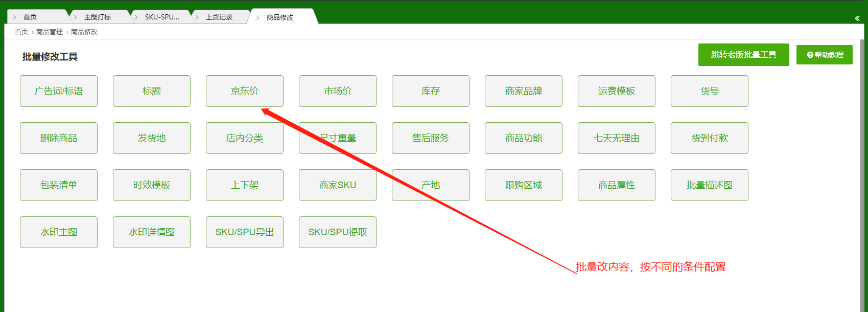The height and width of the screenshot is (312, 868).
Task: Launch the SKU/SPU导出 tool
Action: 244,232
